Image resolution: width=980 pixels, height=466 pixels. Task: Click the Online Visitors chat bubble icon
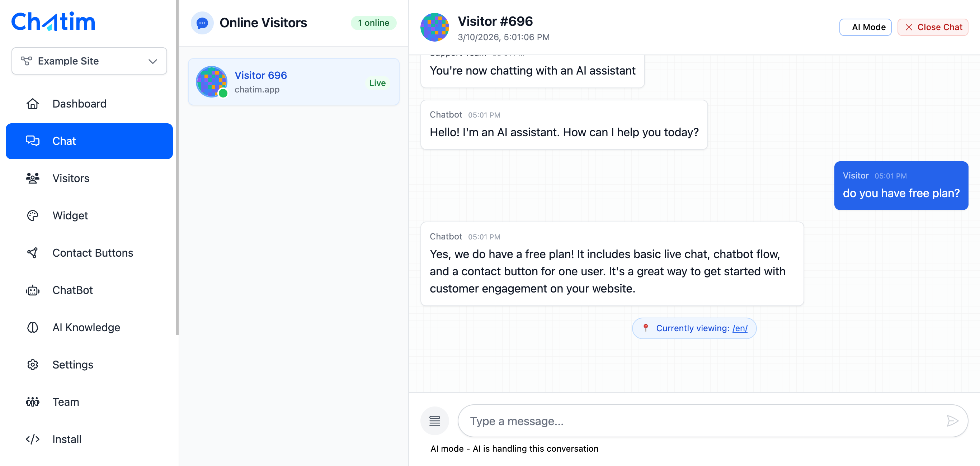pos(202,23)
